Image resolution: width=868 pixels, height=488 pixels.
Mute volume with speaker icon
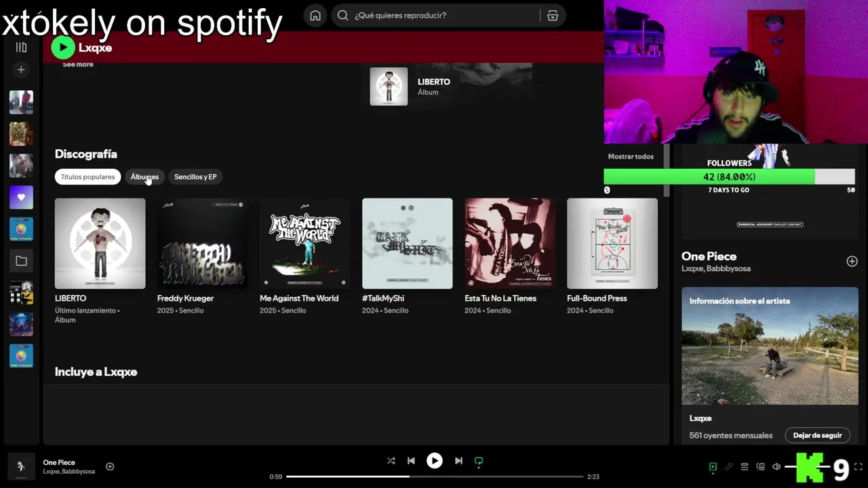pos(776,467)
